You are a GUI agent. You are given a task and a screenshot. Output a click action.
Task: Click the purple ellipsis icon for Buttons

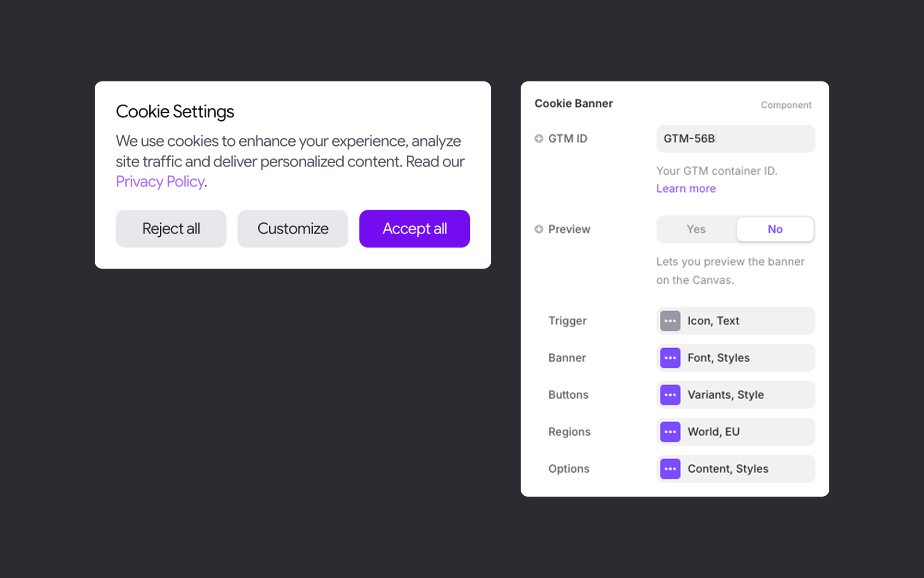[x=670, y=395]
